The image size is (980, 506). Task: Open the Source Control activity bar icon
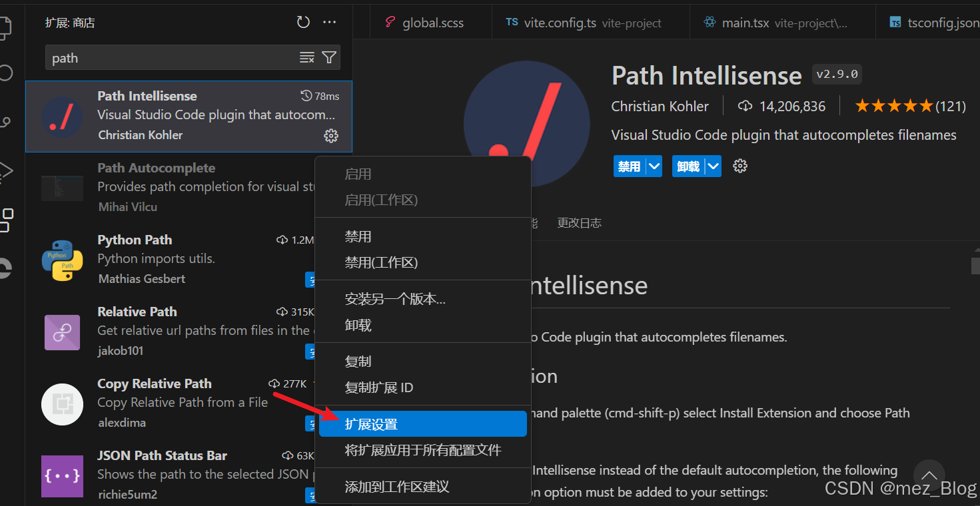pyautogui.click(x=5, y=123)
